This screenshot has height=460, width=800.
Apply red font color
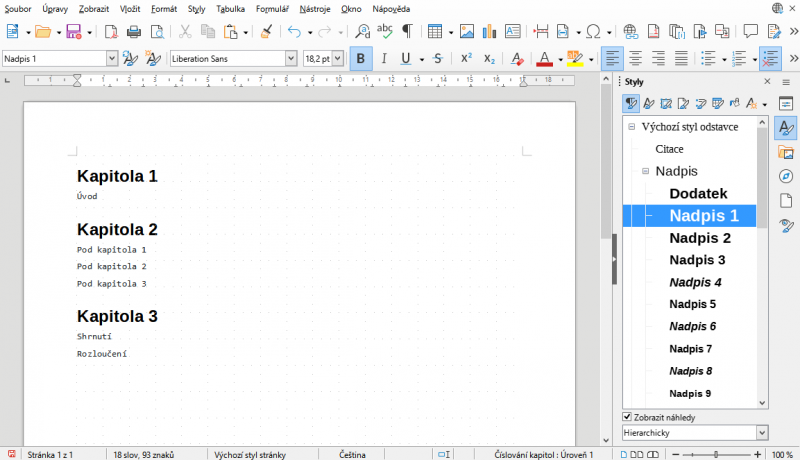coord(544,59)
